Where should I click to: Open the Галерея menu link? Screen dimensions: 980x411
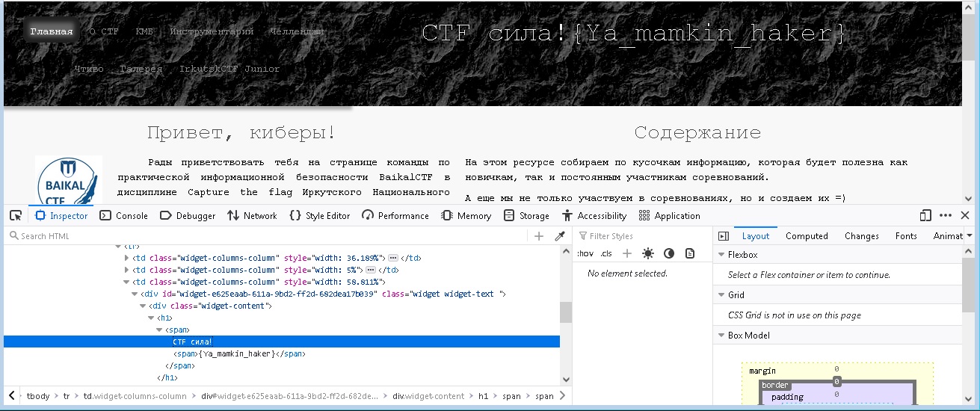pos(141,69)
